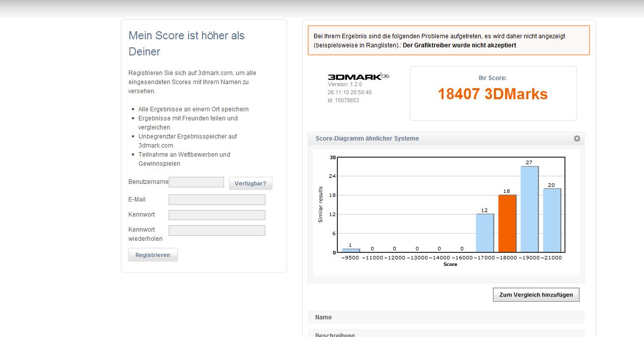
Task: Open the Beschreibung section header
Action: [446, 334]
